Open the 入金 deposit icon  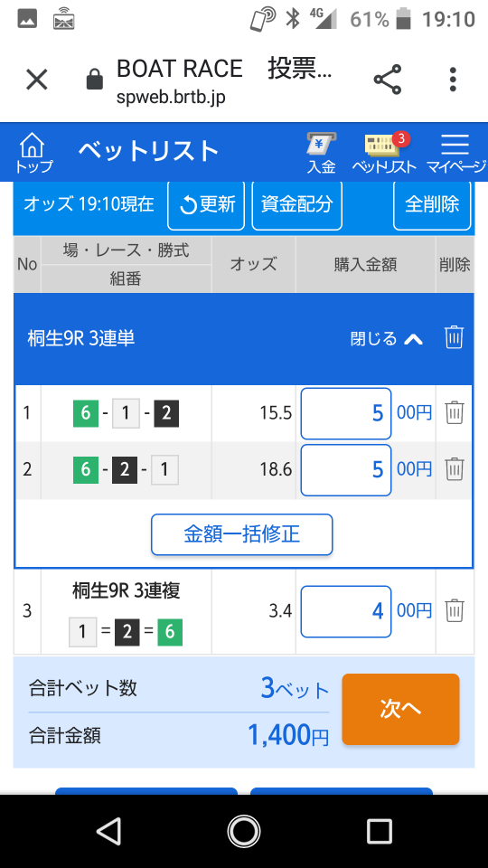point(322,154)
